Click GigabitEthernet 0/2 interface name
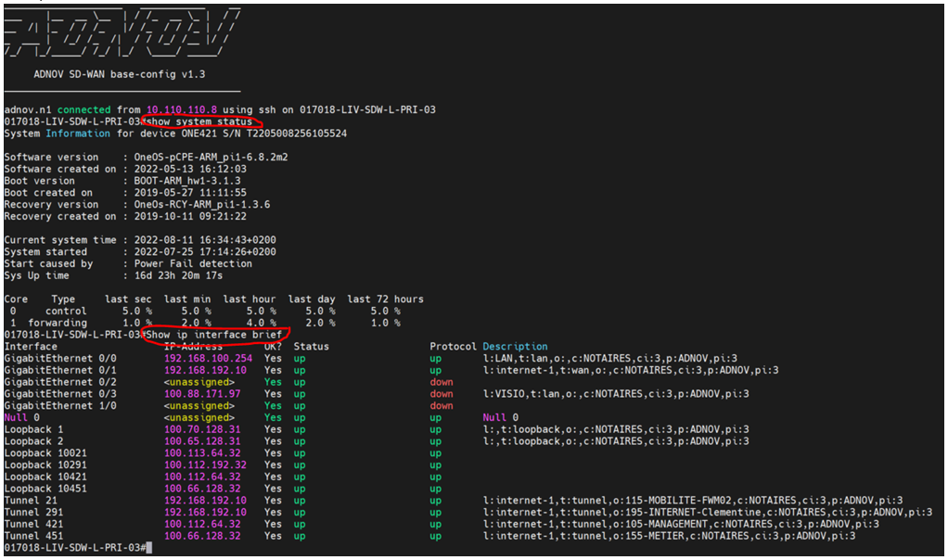The width and height of the screenshot is (948, 560). tap(60, 382)
